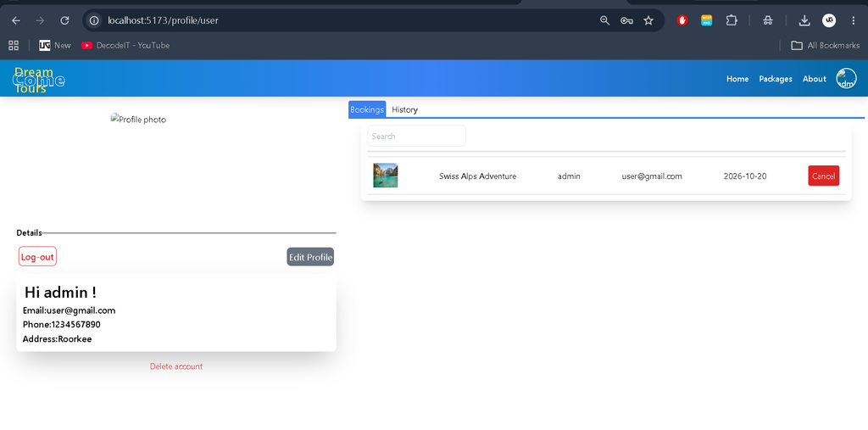
Task: Open the All Bookmarks folder
Action: point(826,46)
